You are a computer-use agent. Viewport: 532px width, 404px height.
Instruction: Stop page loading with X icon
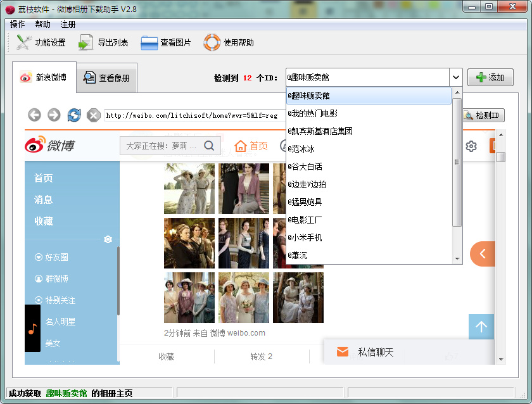[x=94, y=115]
